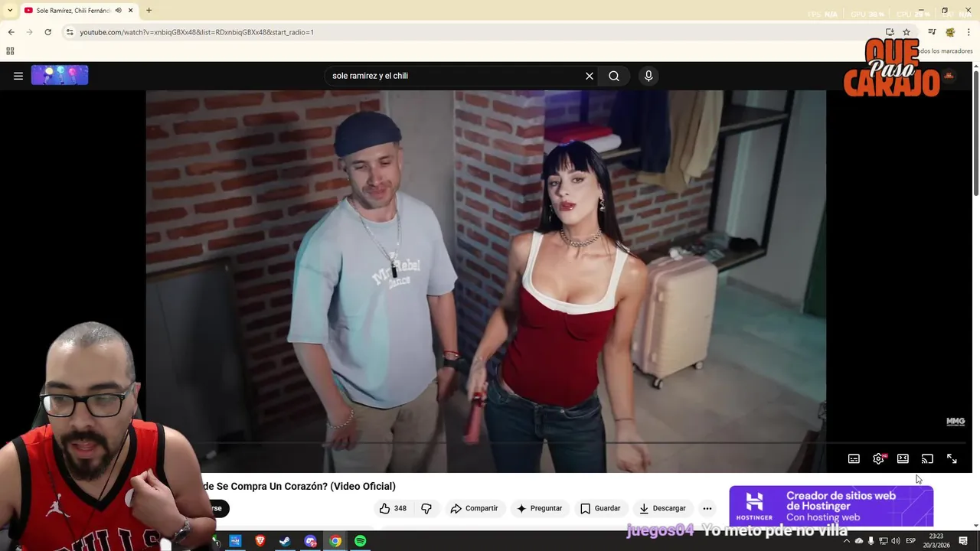Open the Chrome three-dot menu
The image size is (980, 551).
point(969,32)
